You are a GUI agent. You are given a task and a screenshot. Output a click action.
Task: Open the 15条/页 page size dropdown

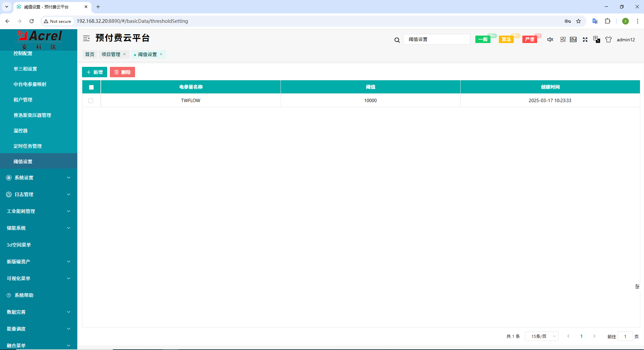pos(542,336)
